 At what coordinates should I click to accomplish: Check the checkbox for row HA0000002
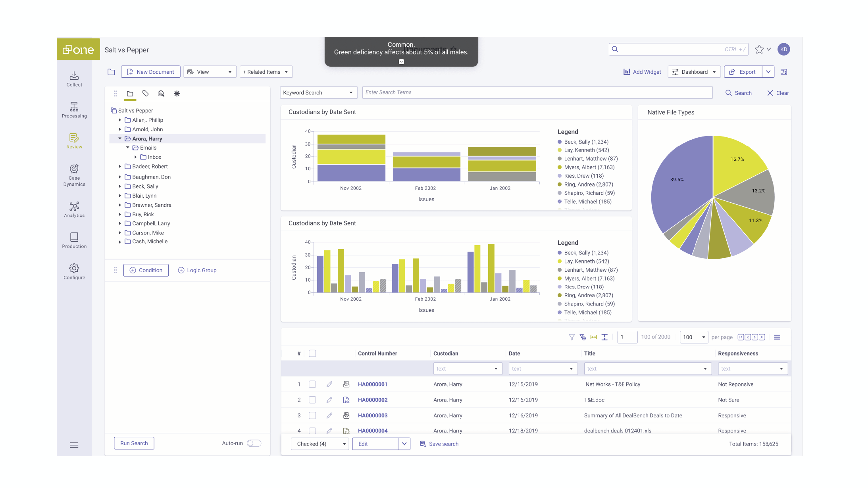coord(312,400)
